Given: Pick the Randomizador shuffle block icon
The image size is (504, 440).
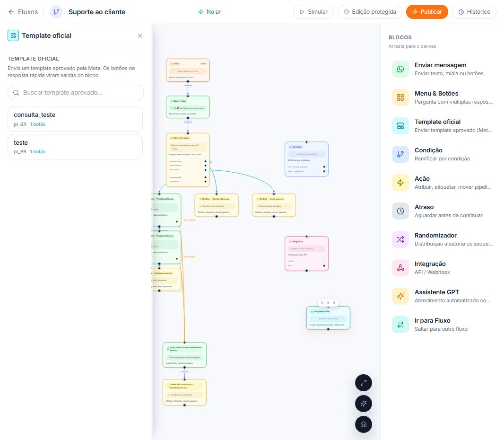Looking at the screenshot, I should (400, 239).
